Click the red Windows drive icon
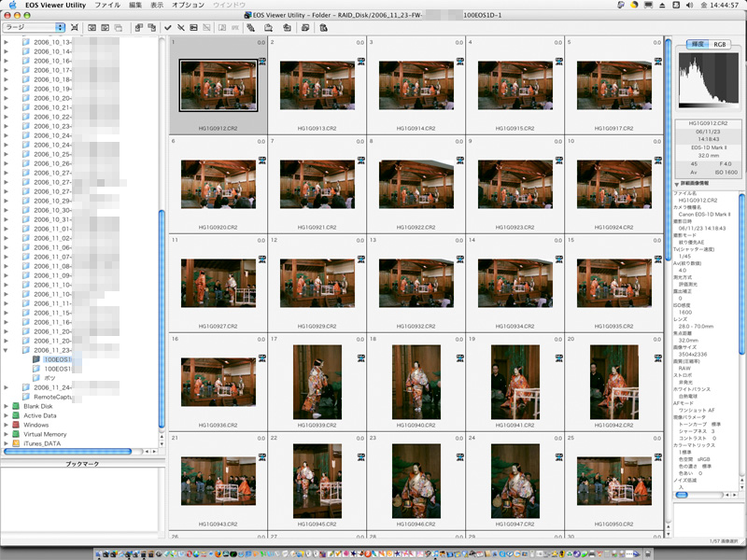This screenshot has height=560, width=747. tap(16, 425)
